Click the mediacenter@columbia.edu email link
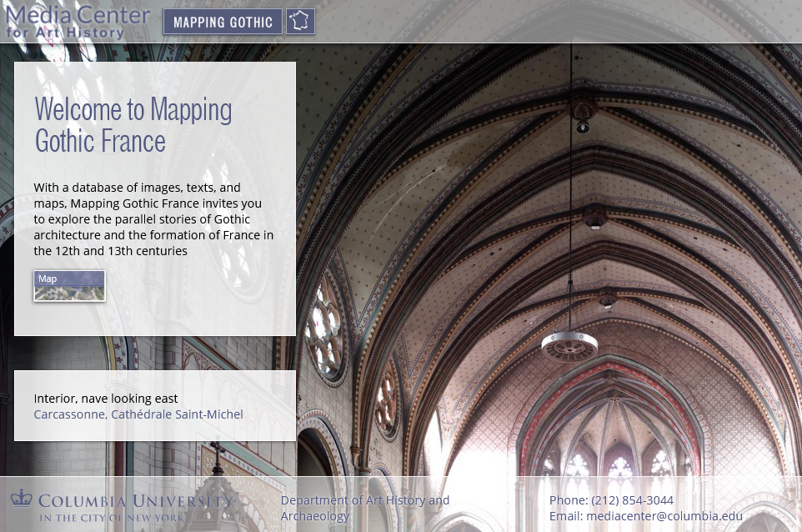Screen dimensions: 802x532 tap(664, 515)
